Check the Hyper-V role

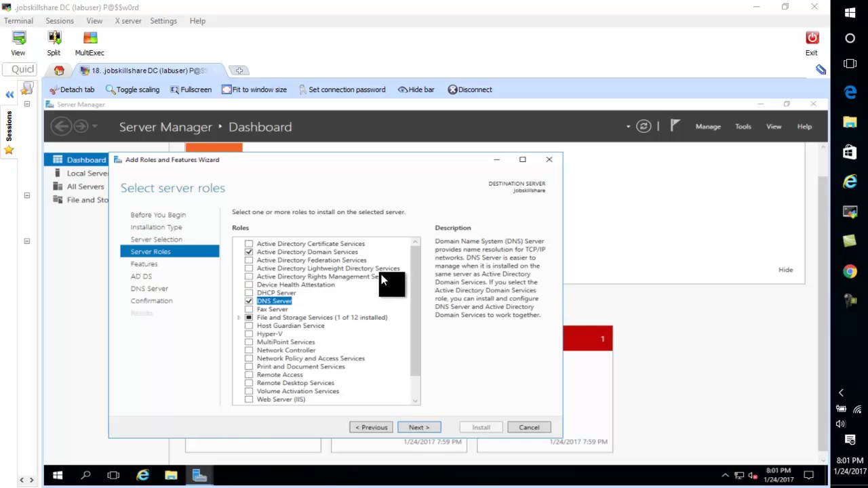point(249,334)
